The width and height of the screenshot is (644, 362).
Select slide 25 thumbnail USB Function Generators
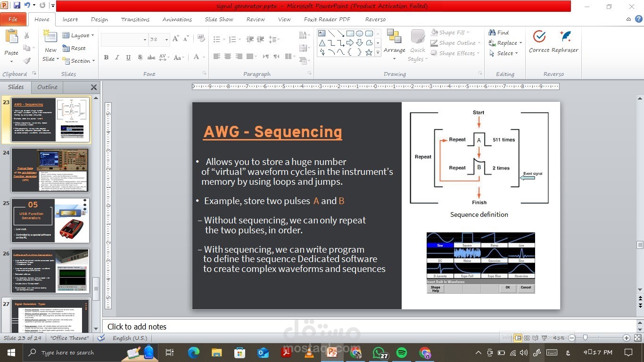(50, 221)
